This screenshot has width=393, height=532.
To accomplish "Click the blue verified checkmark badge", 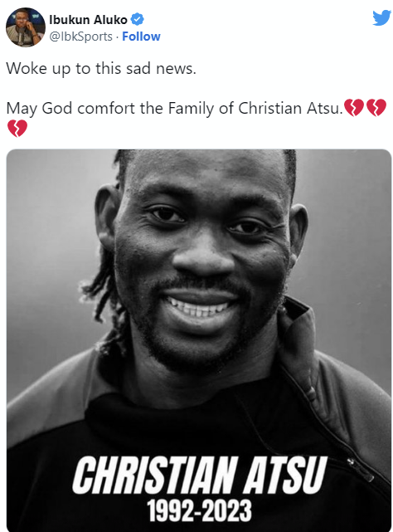I will [x=138, y=19].
